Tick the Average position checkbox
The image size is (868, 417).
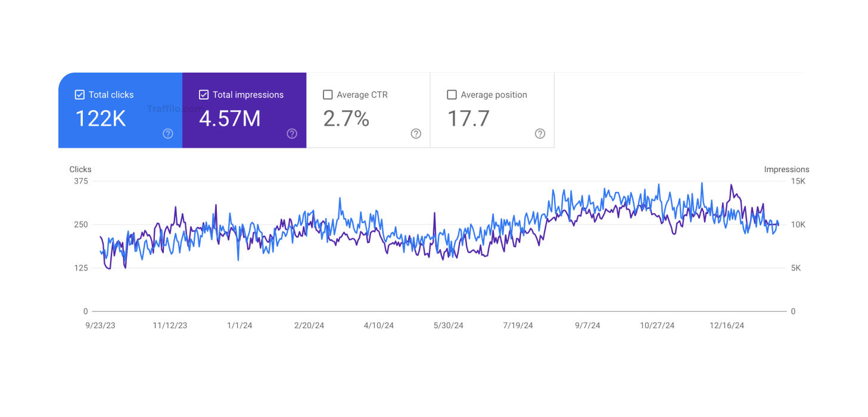(x=452, y=95)
